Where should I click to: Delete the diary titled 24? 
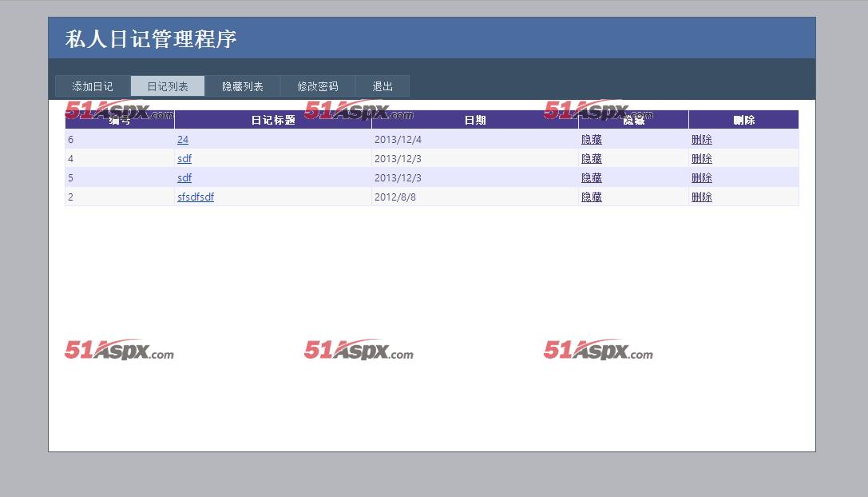coord(701,140)
